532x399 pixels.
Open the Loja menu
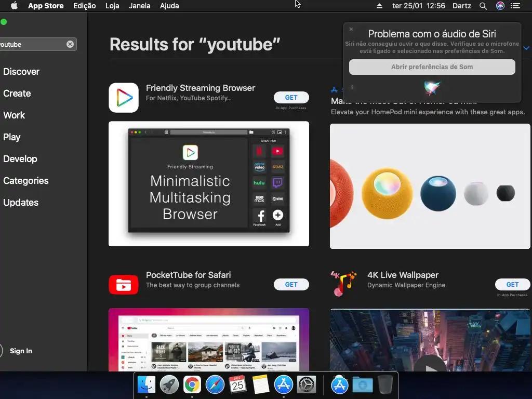pos(112,6)
